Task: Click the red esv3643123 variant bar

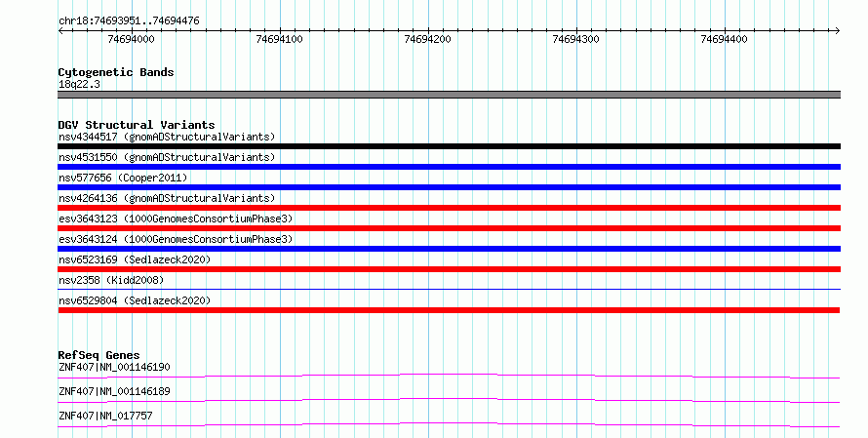Action: coord(449,228)
